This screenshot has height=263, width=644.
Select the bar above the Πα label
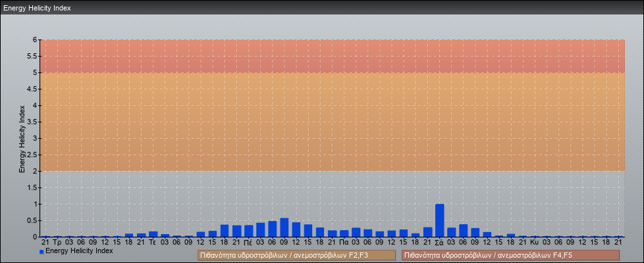coord(344,233)
